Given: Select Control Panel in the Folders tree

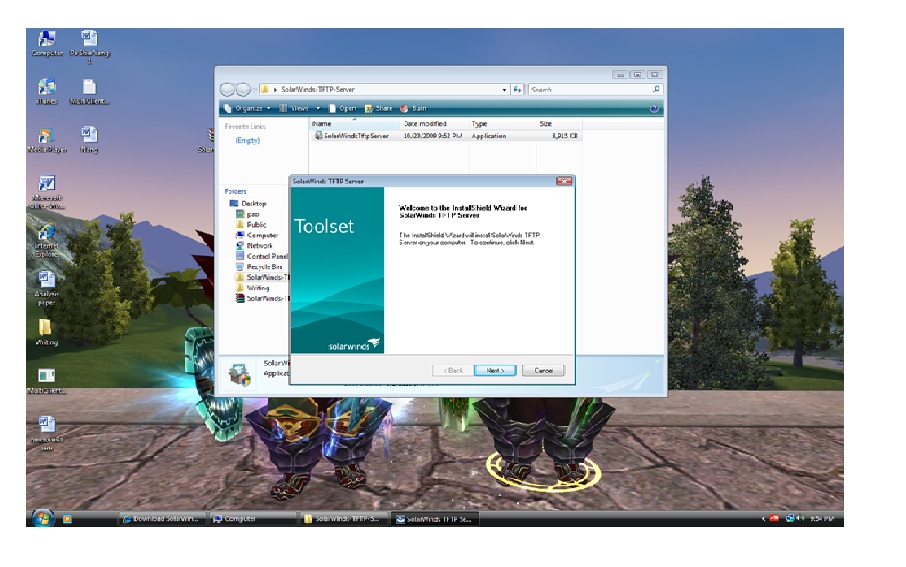Looking at the screenshot, I should pyautogui.click(x=261, y=256).
